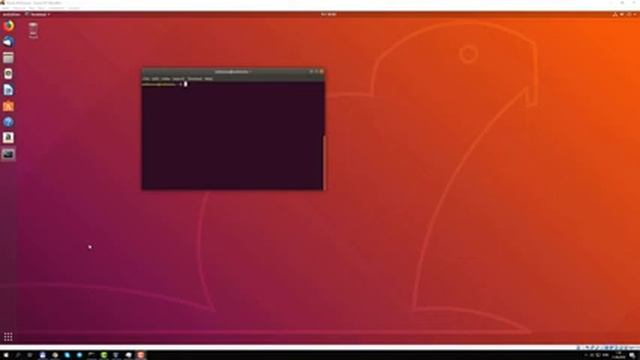Open Amazon launcher in the dock
Image resolution: width=640 pixels, height=360 pixels.
click(8, 138)
